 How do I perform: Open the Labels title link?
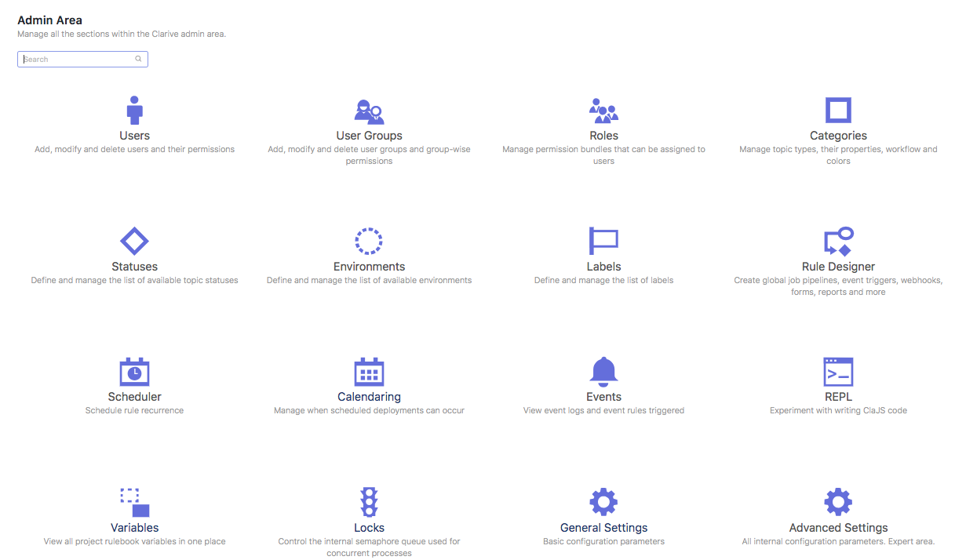coord(603,267)
